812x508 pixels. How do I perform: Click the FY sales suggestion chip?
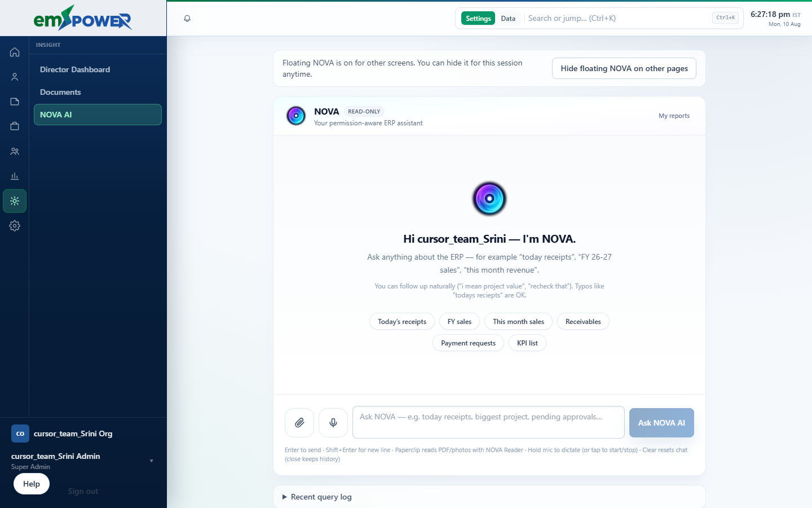460,322
